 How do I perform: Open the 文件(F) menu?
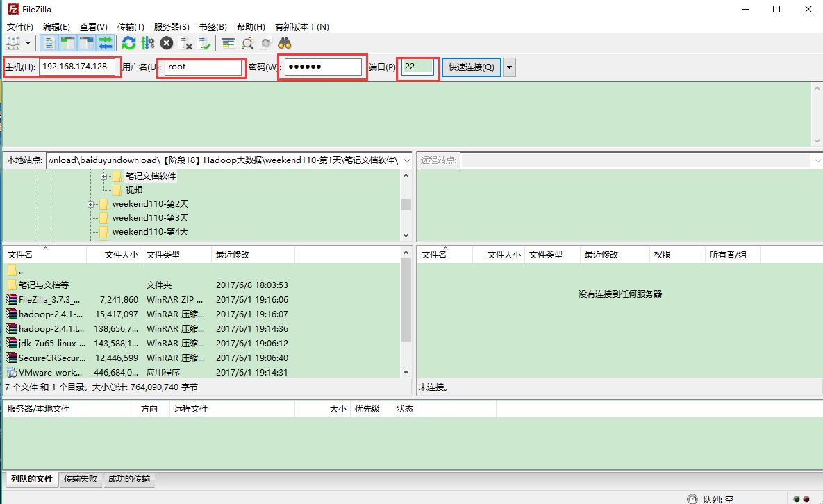(20, 27)
